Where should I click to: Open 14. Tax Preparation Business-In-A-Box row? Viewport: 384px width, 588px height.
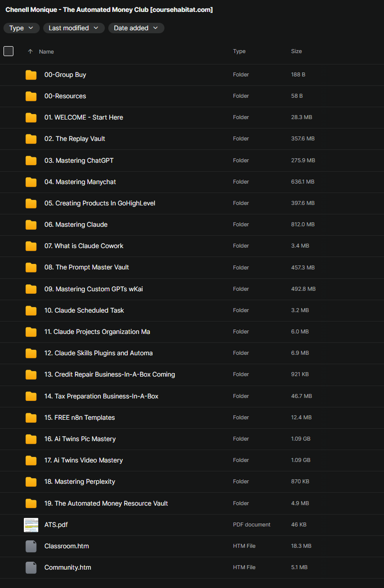pyautogui.click(x=192, y=396)
